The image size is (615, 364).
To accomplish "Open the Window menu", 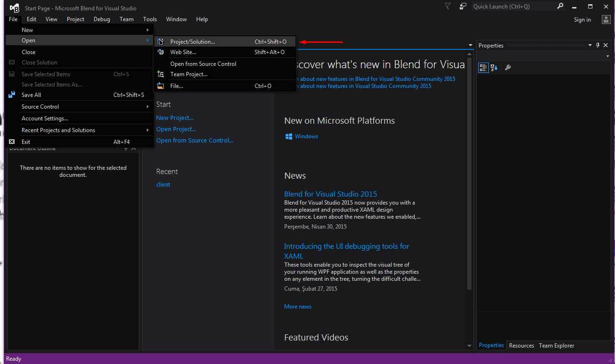I will (x=176, y=19).
